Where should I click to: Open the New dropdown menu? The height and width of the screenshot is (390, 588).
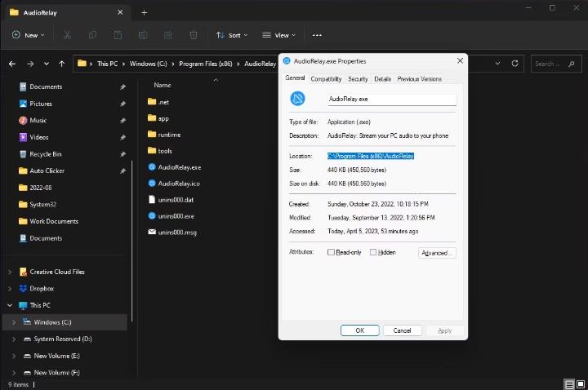coord(28,35)
